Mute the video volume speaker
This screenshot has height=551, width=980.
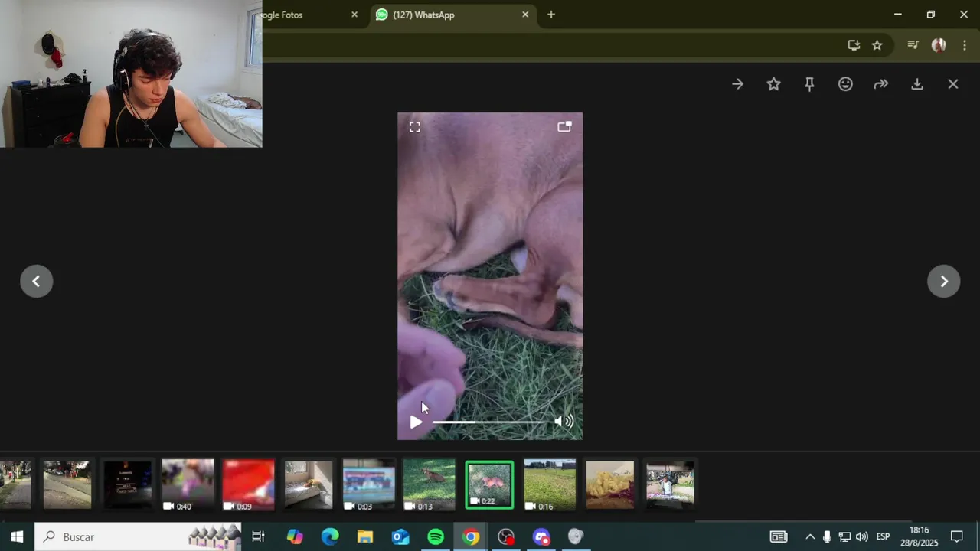(x=563, y=421)
